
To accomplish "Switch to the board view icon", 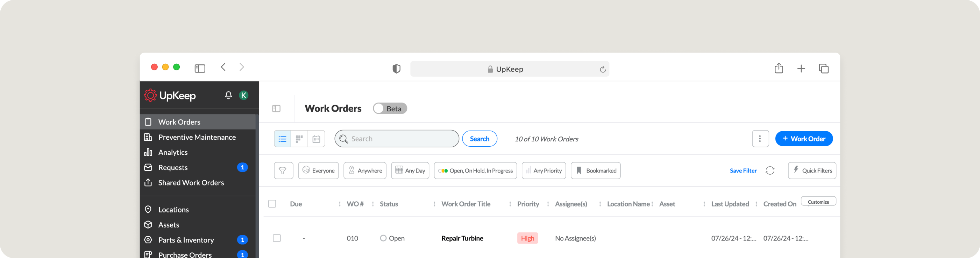I will 299,139.
